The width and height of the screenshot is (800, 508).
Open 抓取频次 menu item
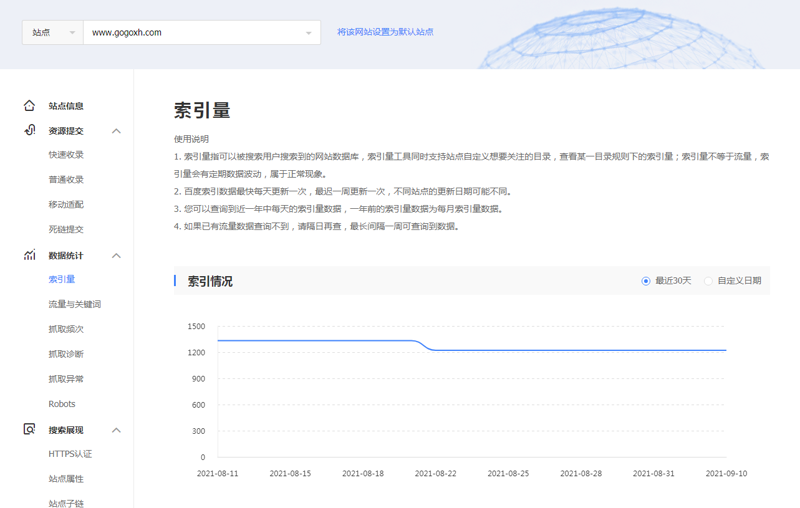[66, 329]
